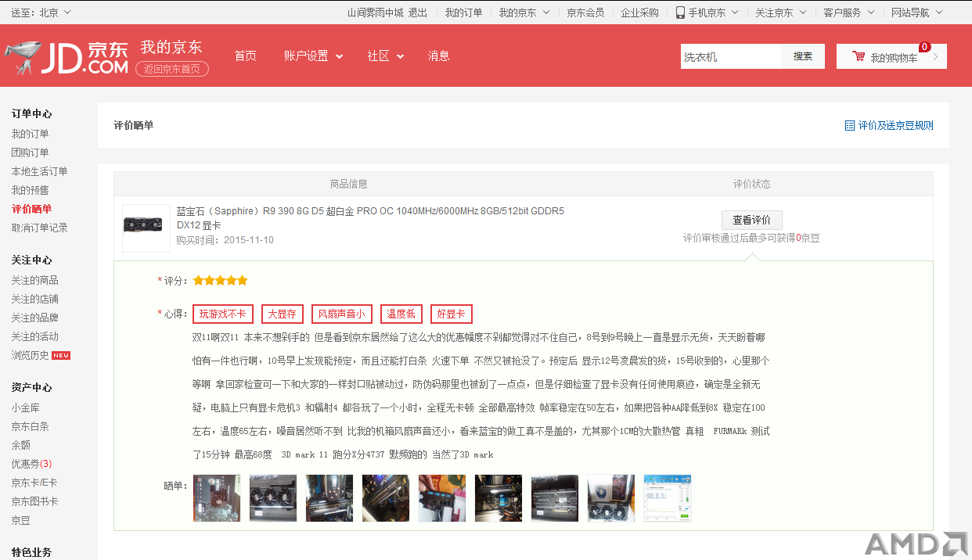Open 关注的商品 in the sidebar
Viewport: 972px width, 560px height.
coord(34,280)
